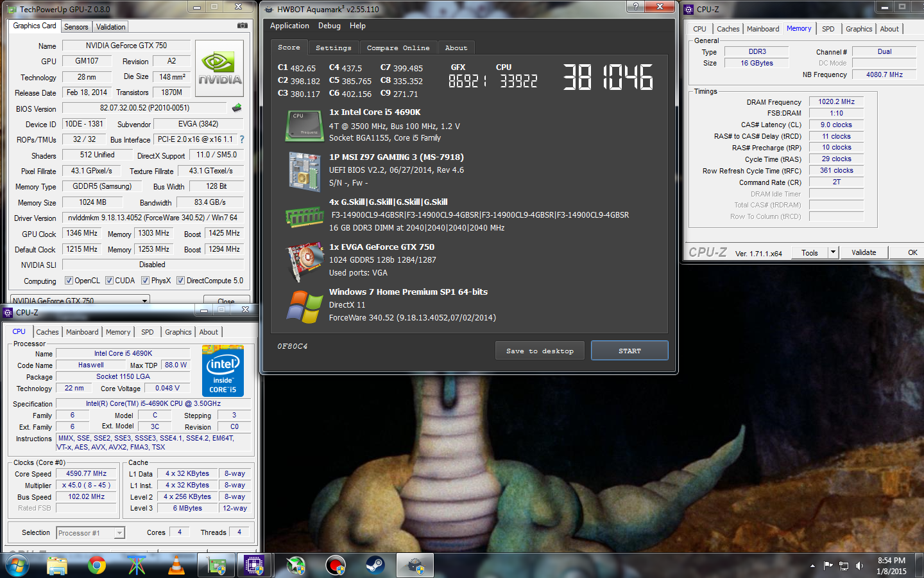Click the GPU-Z screenshot camera icon
This screenshot has width=924, height=578.
point(243,26)
